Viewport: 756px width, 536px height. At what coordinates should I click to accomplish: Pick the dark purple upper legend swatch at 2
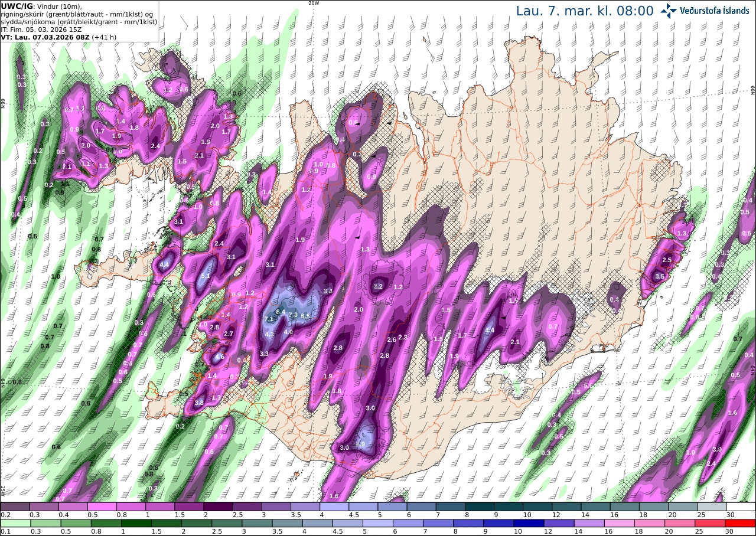[218, 506]
